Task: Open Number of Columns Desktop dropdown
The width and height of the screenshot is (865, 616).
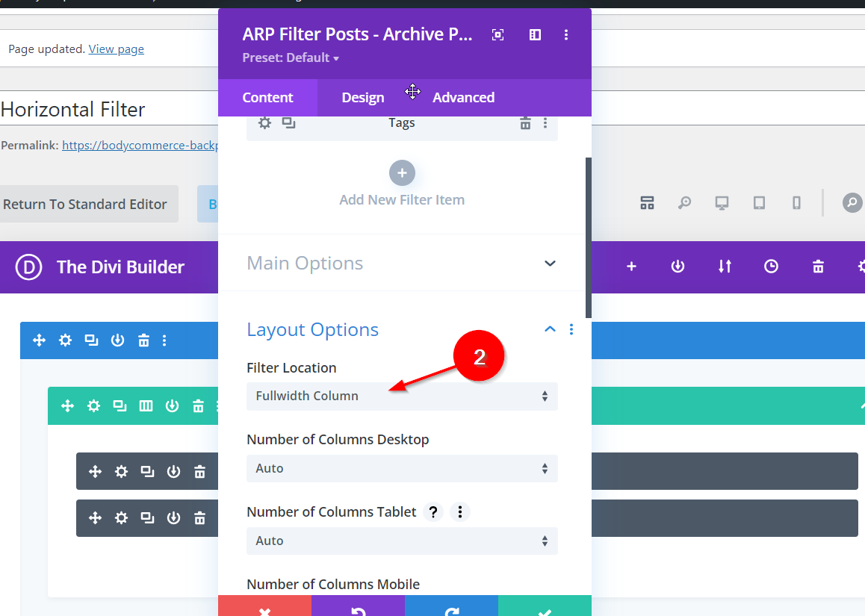Action: coord(402,469)
